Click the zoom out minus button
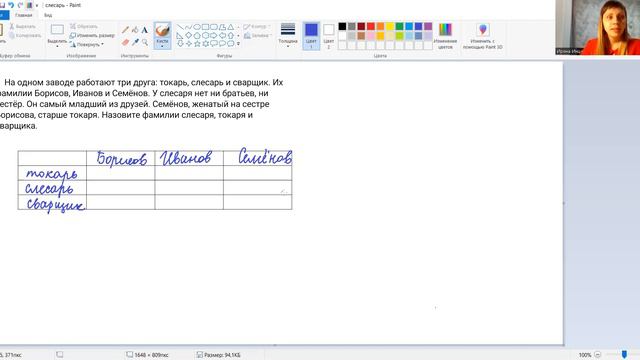The width and height of the screenshot is (640, 360). (x=598, y=355)
